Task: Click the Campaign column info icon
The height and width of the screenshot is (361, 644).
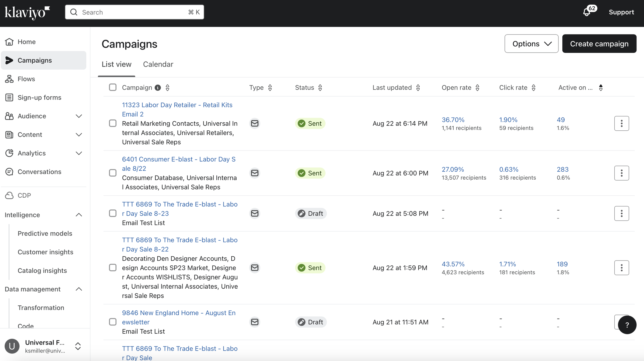Action: point(158,88)
